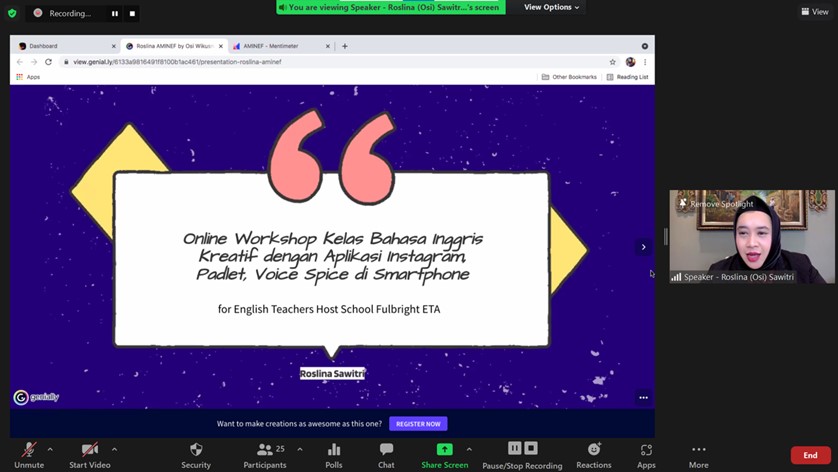
Task: Close the Mentimeter browser tab
Action: [x=328, y=46]
